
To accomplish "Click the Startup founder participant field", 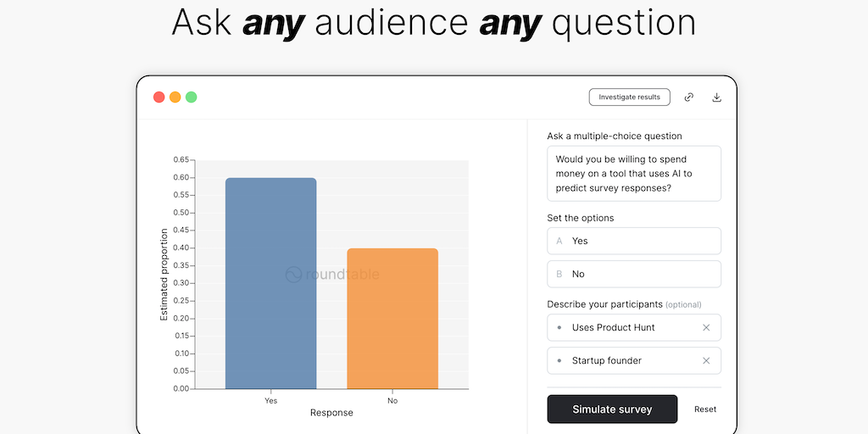I will [623, 360].
